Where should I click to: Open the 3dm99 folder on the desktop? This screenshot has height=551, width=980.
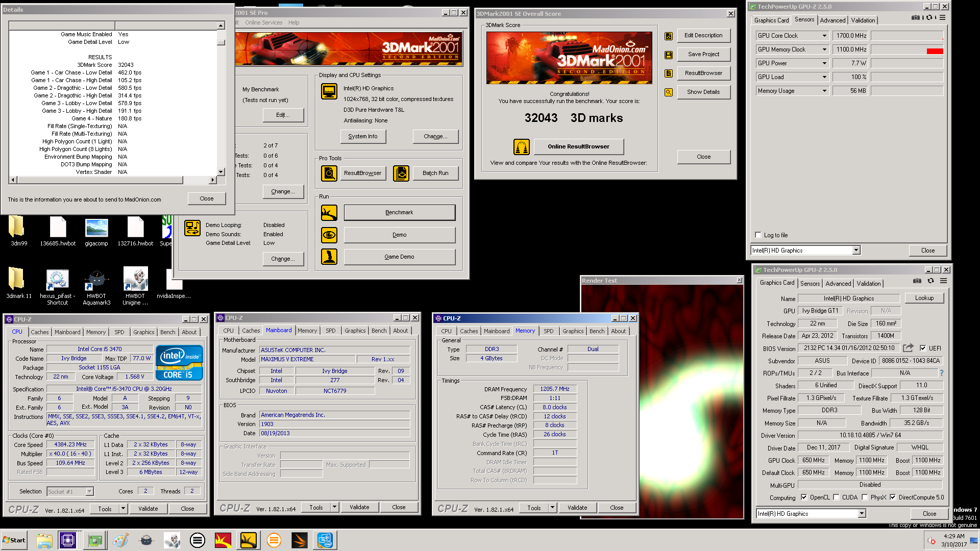[x=17, y=231]
